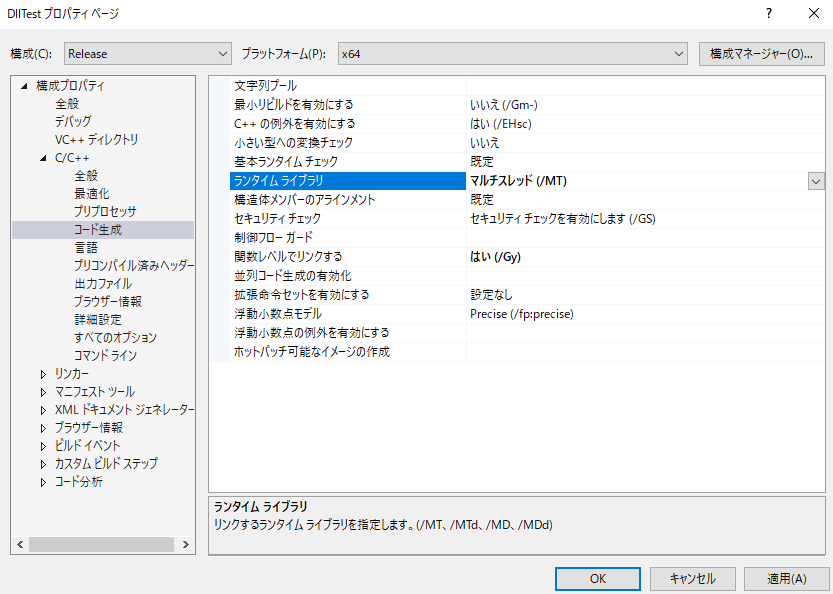Expand the ビルド イベント node
Viewport: 833px width, 594px height.
[x=44, y=446]
